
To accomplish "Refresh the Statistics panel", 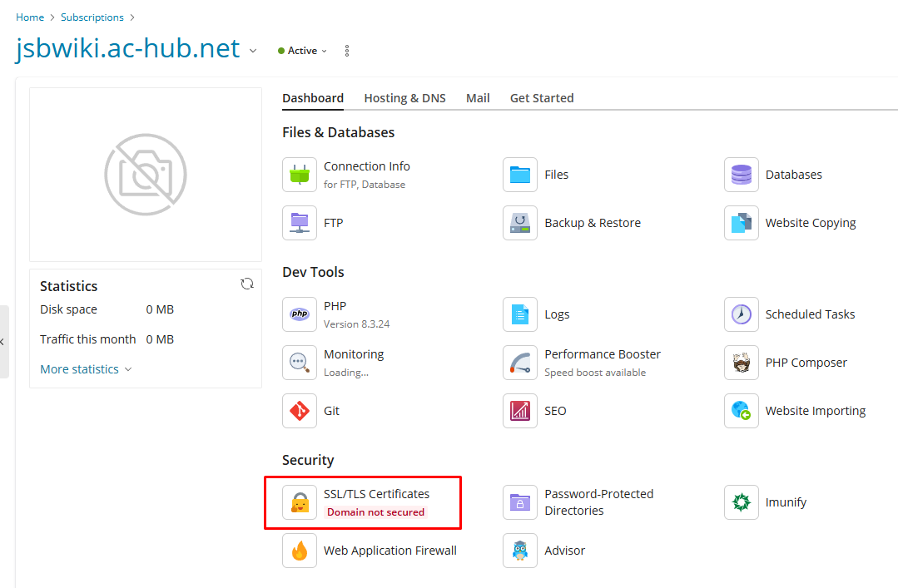I will point(247,284).
